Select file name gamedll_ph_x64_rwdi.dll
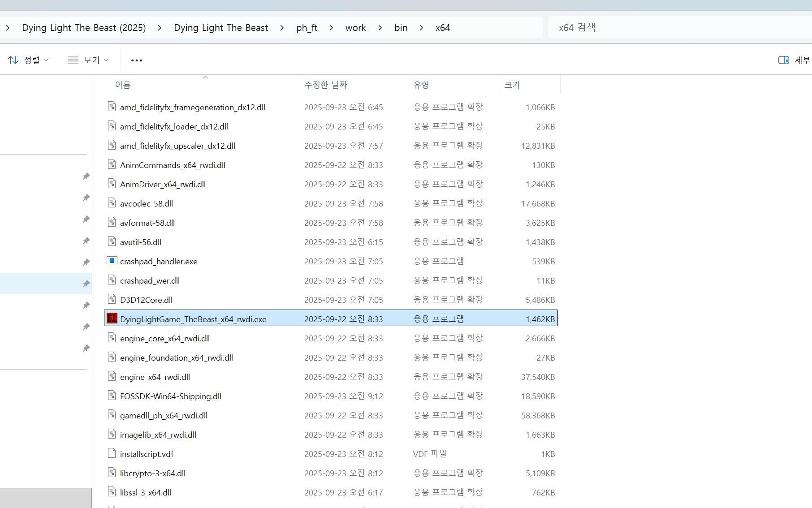The width and height of the screenshot is (812, 508). pyautogui.click(x=164, y=415)
